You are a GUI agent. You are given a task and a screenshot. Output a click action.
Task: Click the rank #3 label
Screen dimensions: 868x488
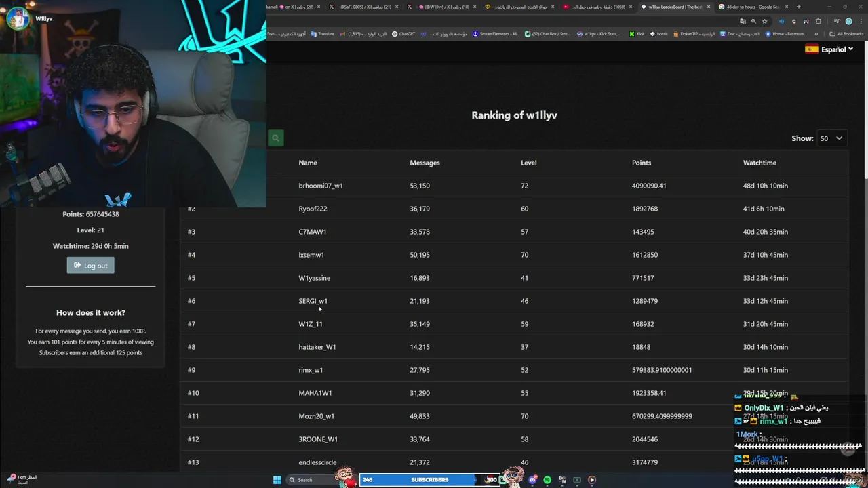(191, 232)
